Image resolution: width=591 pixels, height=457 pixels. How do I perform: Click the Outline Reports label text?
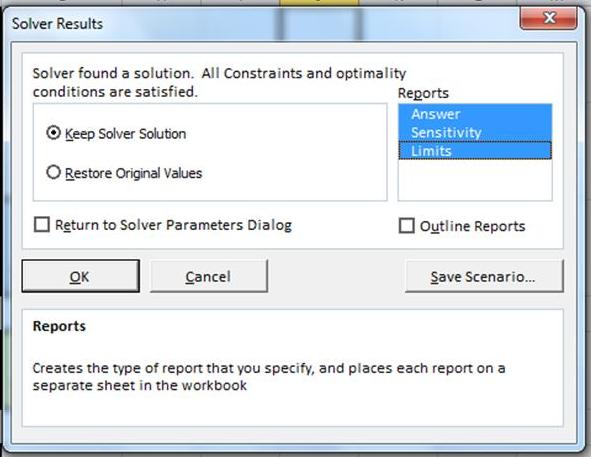point(472,226)
